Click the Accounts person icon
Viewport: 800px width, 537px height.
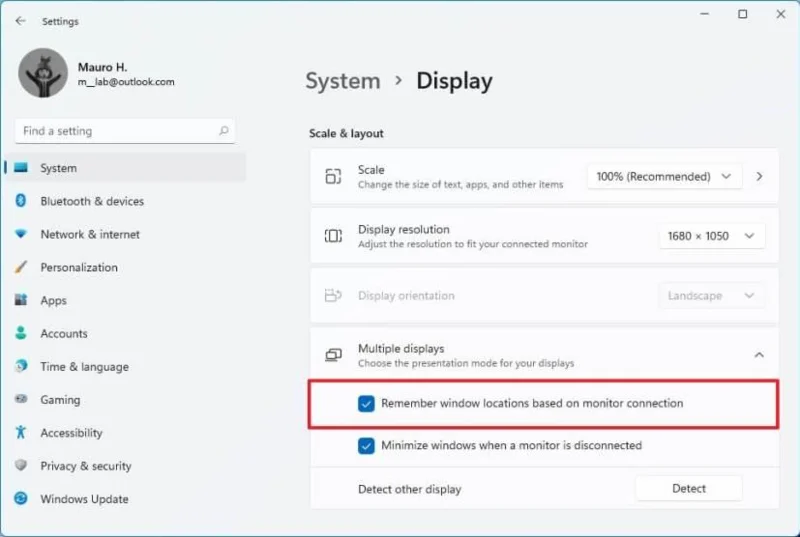pos(21,333)
